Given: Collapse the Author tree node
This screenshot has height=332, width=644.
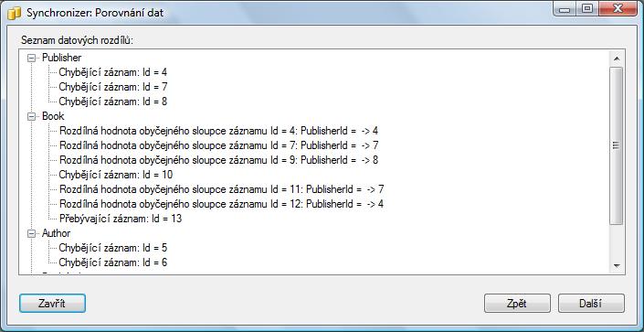Looking at the screenshot, I should tap(31, 233).
